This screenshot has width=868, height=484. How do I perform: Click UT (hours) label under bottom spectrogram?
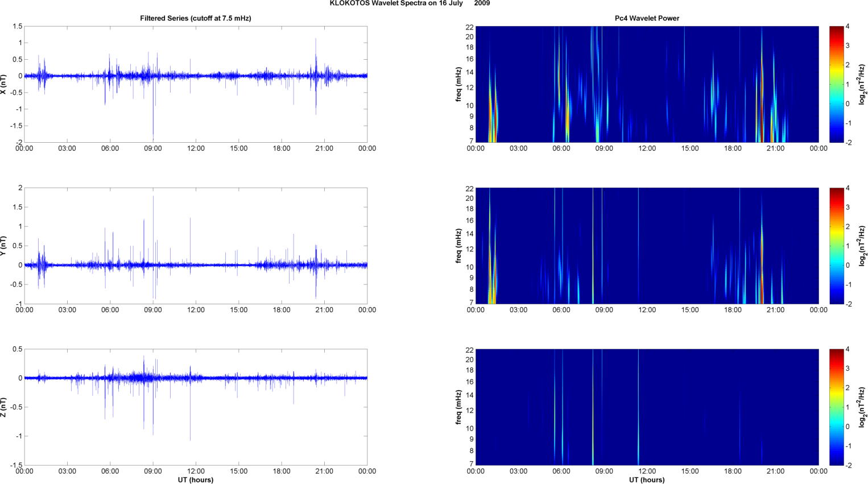(x=647, y=479)
